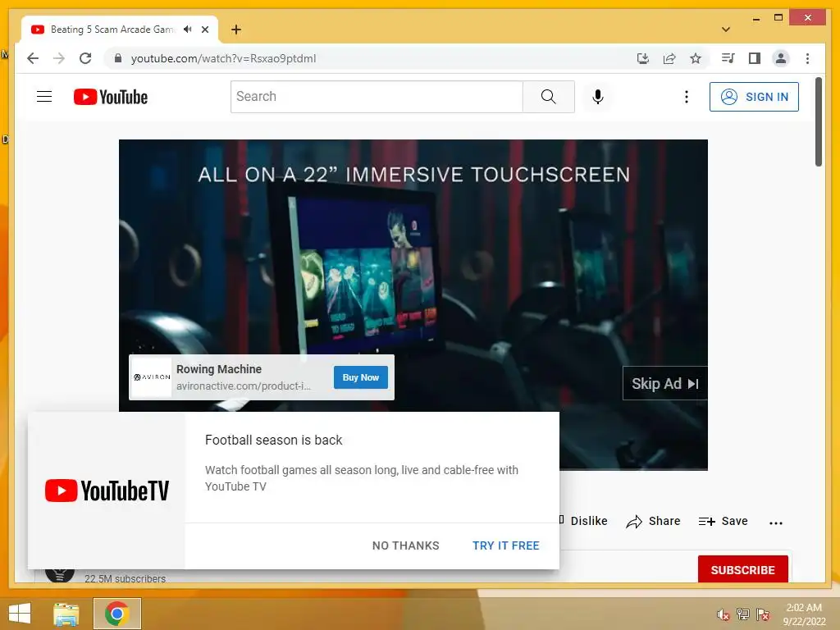The width and height of the screenshot is (840, 630).
Task: Open a new tab with the plus button
Action: (x=236, y=30)
